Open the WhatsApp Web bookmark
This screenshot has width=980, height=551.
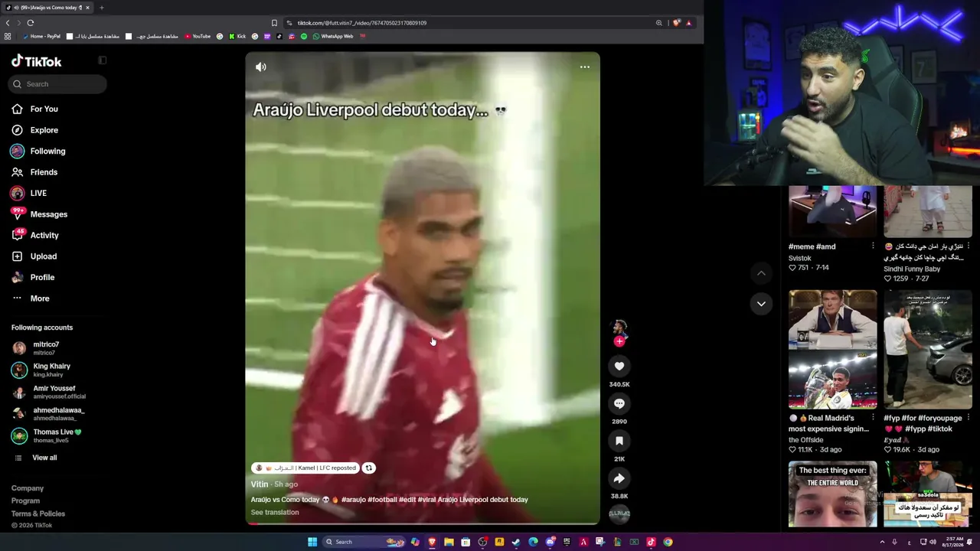coord(333,36)
